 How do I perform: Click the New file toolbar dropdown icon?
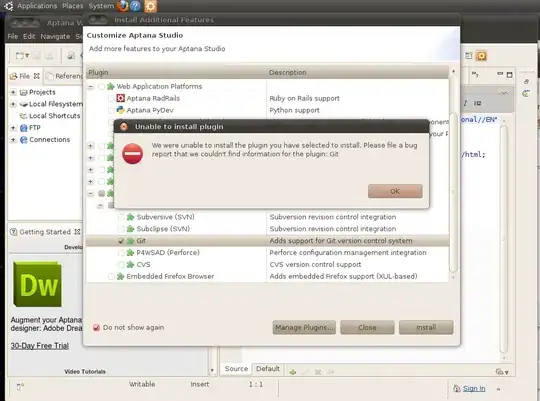tap(22, 55)
